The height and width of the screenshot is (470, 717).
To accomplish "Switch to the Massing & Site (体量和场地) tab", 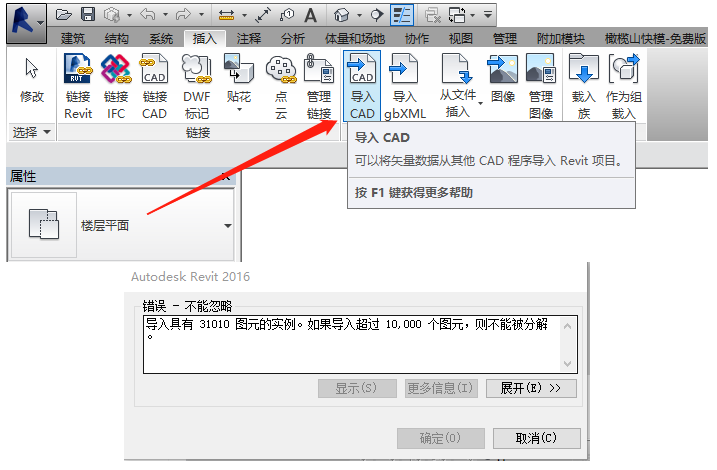I will click(355, 39).
